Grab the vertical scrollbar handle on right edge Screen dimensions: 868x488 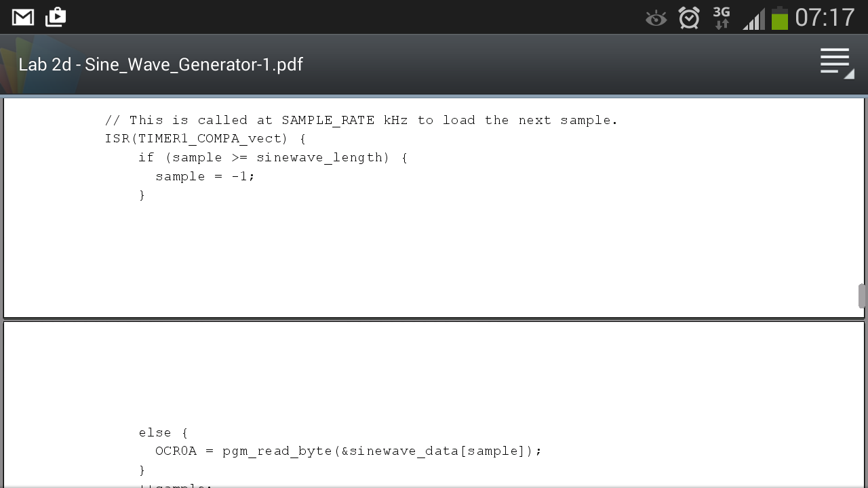point(862,296)
